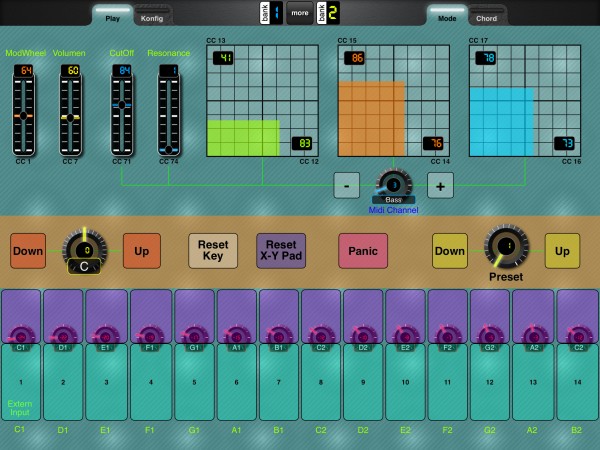The image size is (600, 450).
Task: Play teal pad 6
Action: coord(236,382)
